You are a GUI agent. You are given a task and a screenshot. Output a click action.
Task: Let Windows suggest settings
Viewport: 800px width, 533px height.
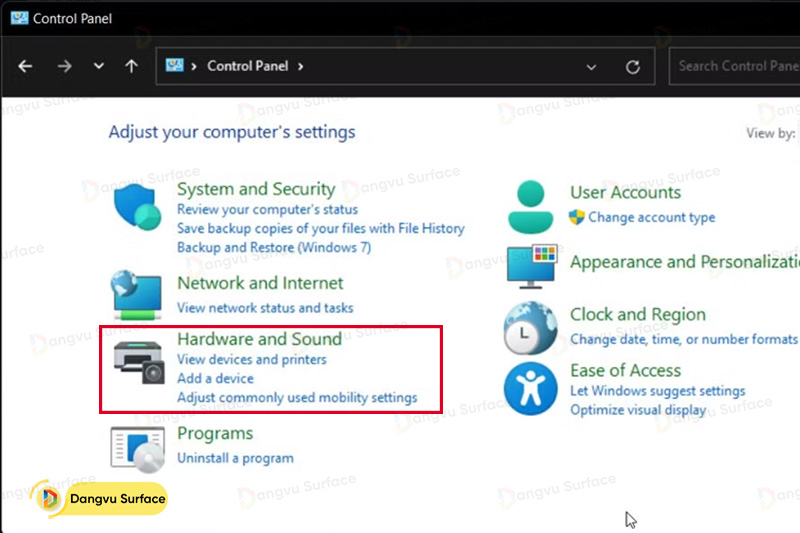657,391
